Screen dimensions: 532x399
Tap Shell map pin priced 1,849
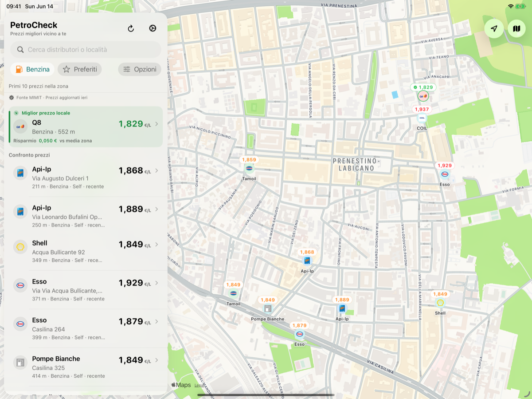pos(440,302)
